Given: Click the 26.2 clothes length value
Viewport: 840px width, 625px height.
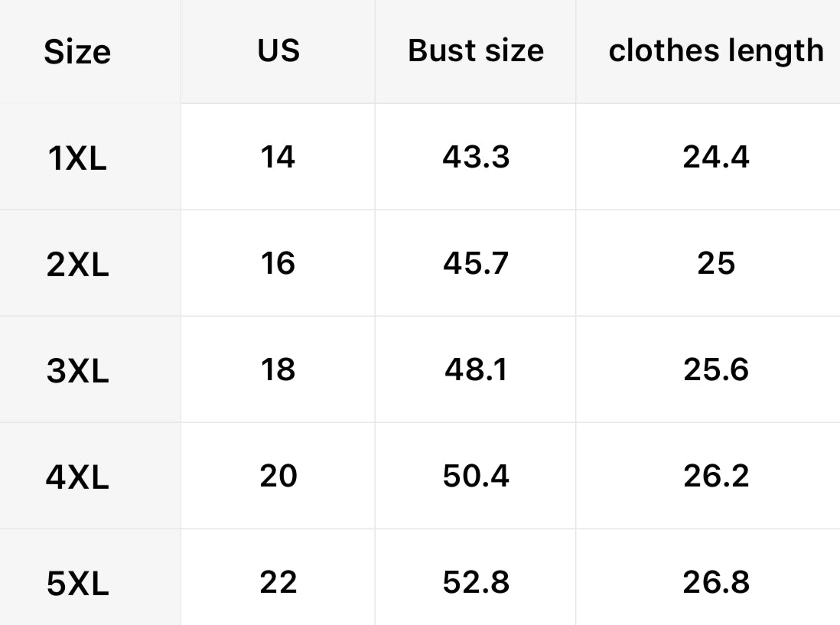Looking at the screenshot, I should tap(716, 476).
